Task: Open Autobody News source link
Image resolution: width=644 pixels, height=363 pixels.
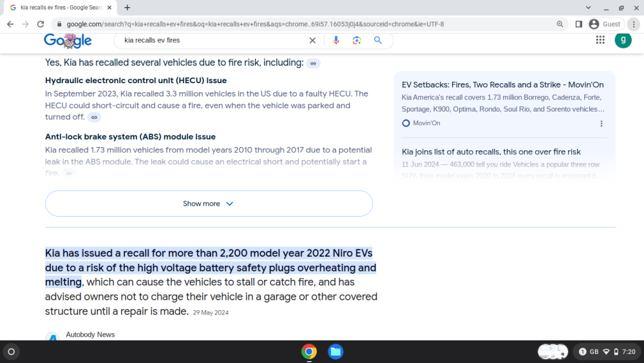Action: tap(90, 335)
